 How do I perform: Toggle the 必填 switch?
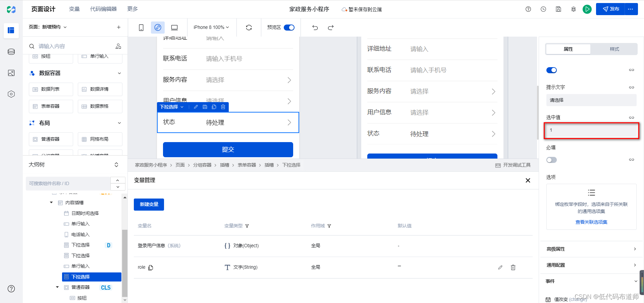pyautogui.click(x=551, y=160)
